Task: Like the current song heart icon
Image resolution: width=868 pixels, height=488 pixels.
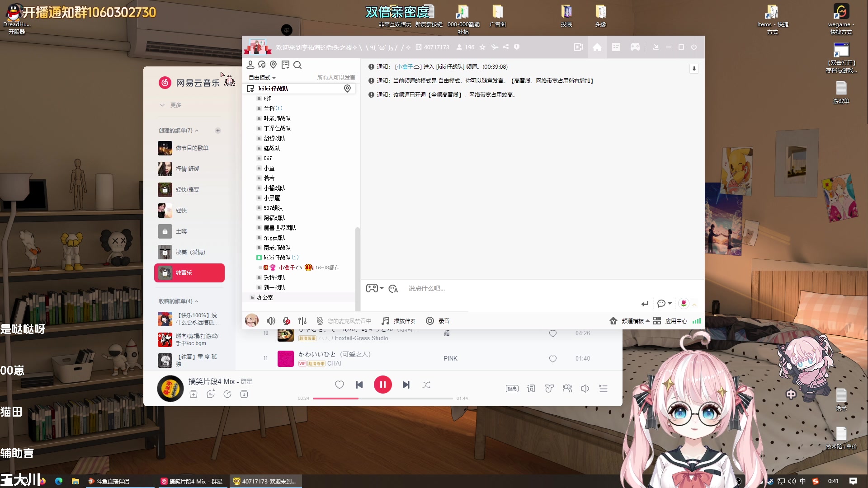Action: pyautogui.click(x=340, y=385)
